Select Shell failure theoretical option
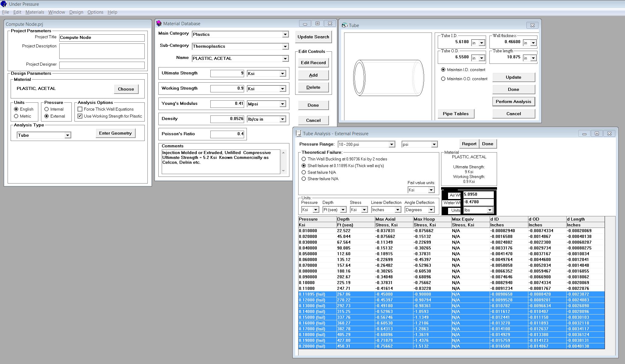 pyautogui.click(x=304, y=166)
